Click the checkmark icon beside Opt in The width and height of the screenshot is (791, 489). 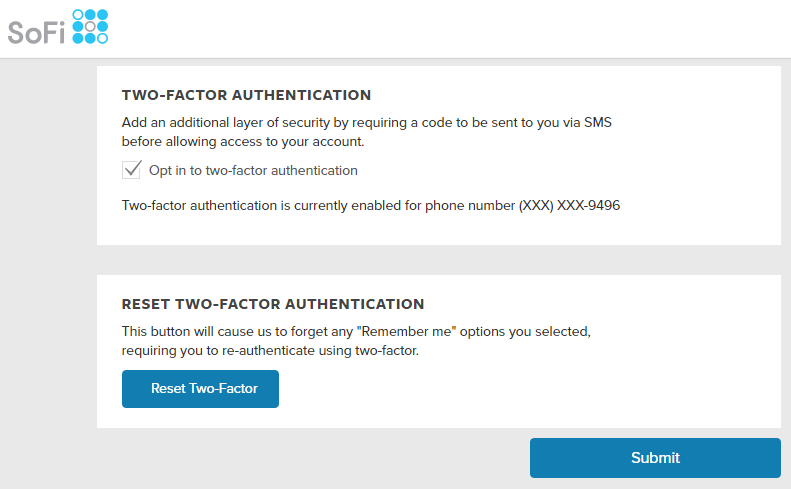click(x=132, y=170)
